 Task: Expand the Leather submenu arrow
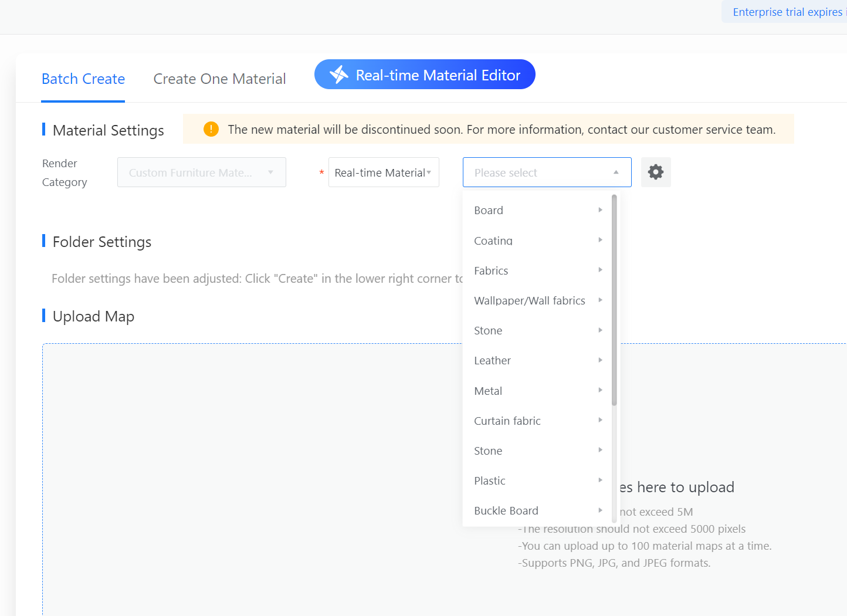coord(600,360)
